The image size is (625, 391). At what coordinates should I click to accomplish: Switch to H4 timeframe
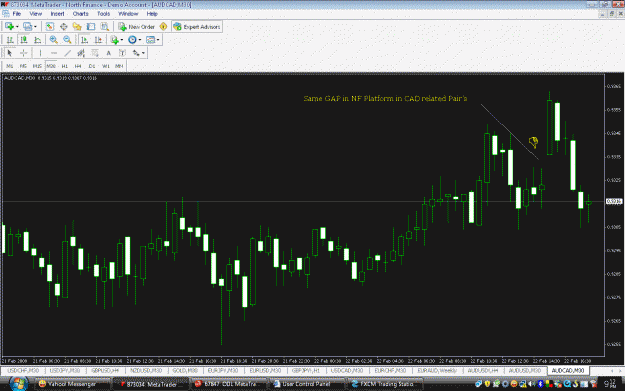coord(78,66)
